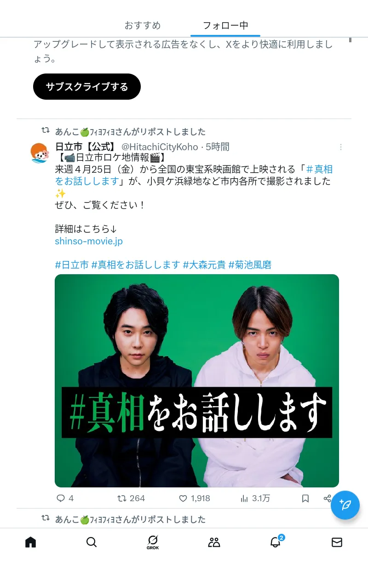View post analytics showing 3.1万
The image size is (368, 588).
tap(255, 498)
